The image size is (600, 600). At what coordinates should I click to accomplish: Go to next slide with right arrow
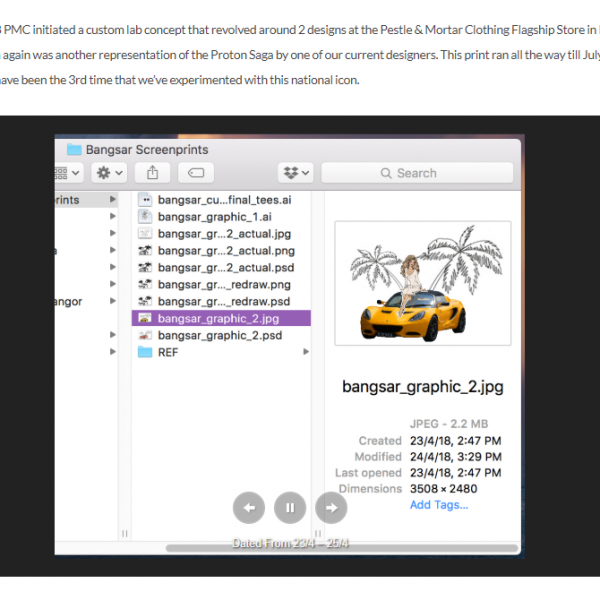click(331, 508)
